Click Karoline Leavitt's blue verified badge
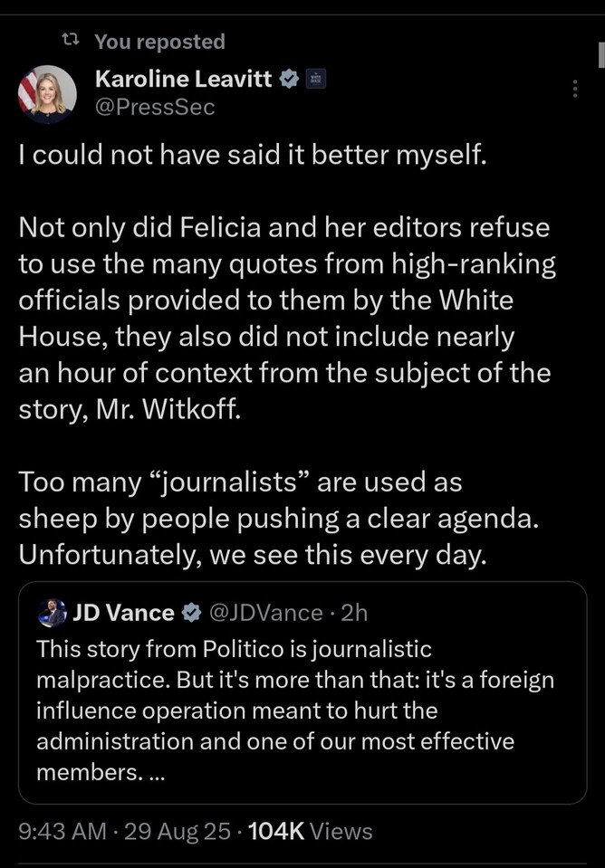Viewport: 605px width, 868px height. 289,80
